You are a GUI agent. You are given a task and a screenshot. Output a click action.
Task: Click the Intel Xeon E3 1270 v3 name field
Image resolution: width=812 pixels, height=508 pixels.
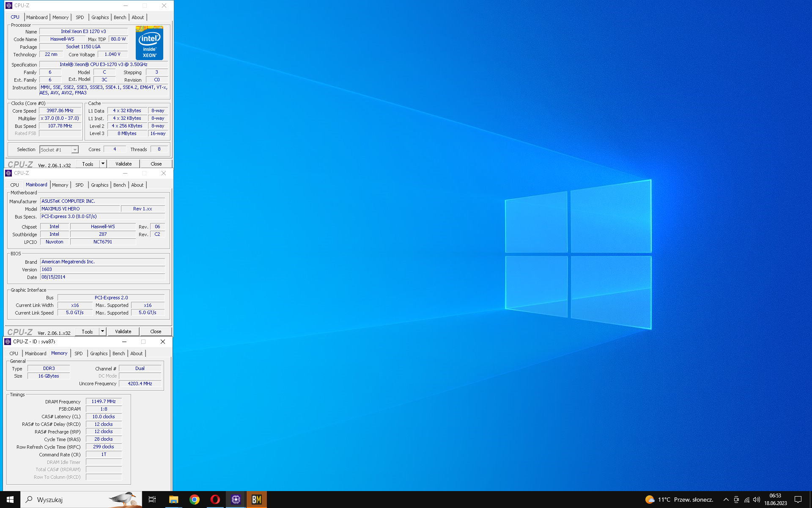[x=83, y=31]
